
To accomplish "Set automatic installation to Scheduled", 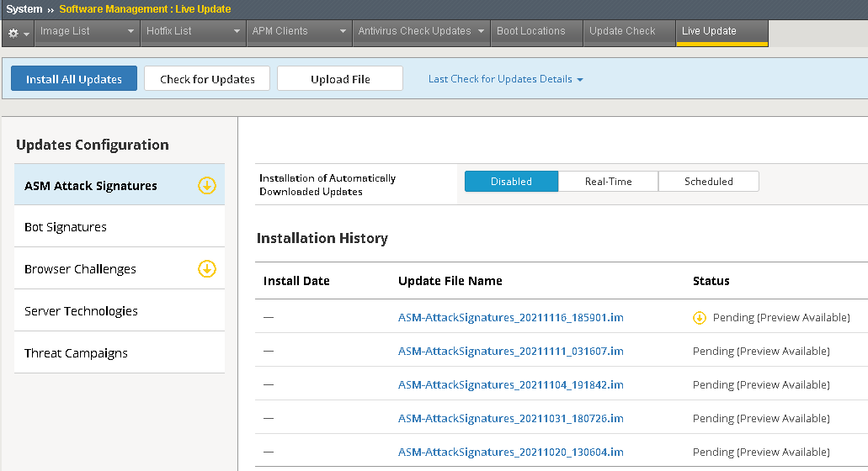I will [708, 182].
